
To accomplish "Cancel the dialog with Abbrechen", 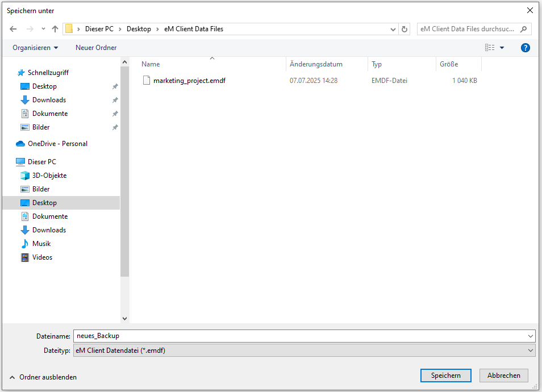I will click(x=503, y=376).
